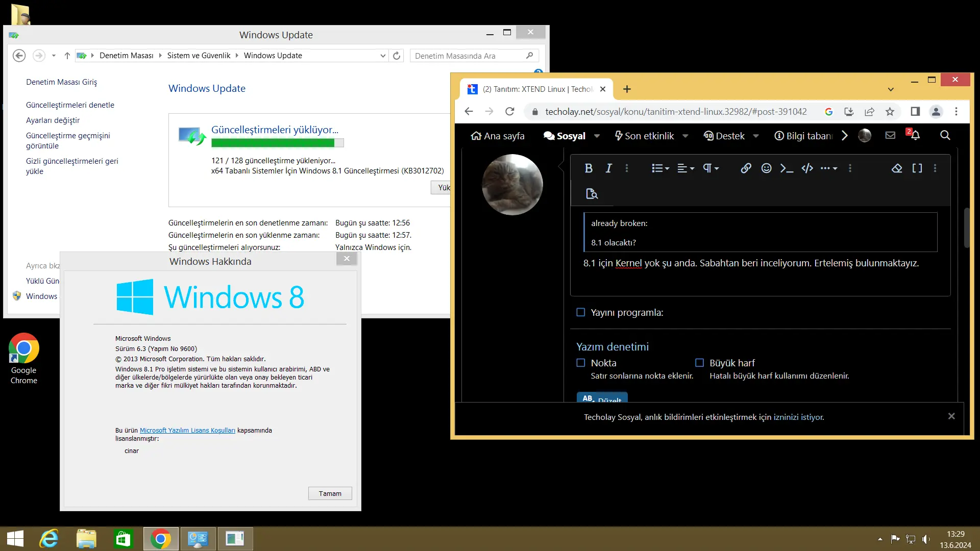
Task: Go back in Chrome
Action: (469, 111)
